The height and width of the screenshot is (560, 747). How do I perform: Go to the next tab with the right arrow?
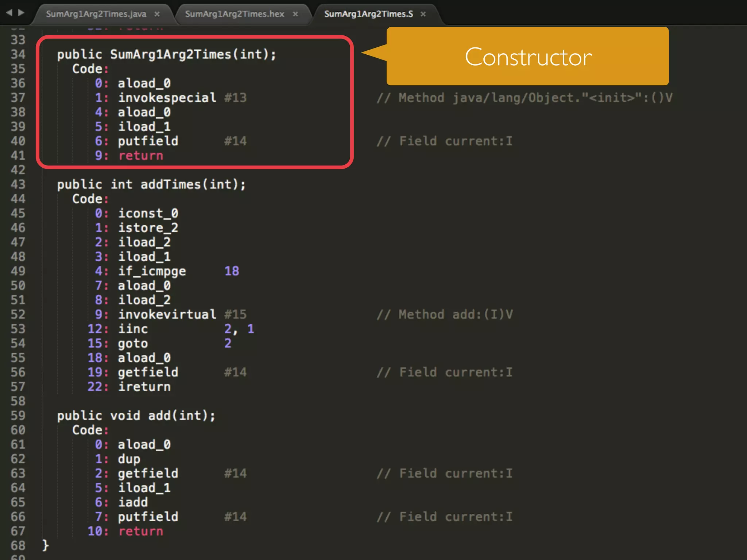click(x=21, y=13)
